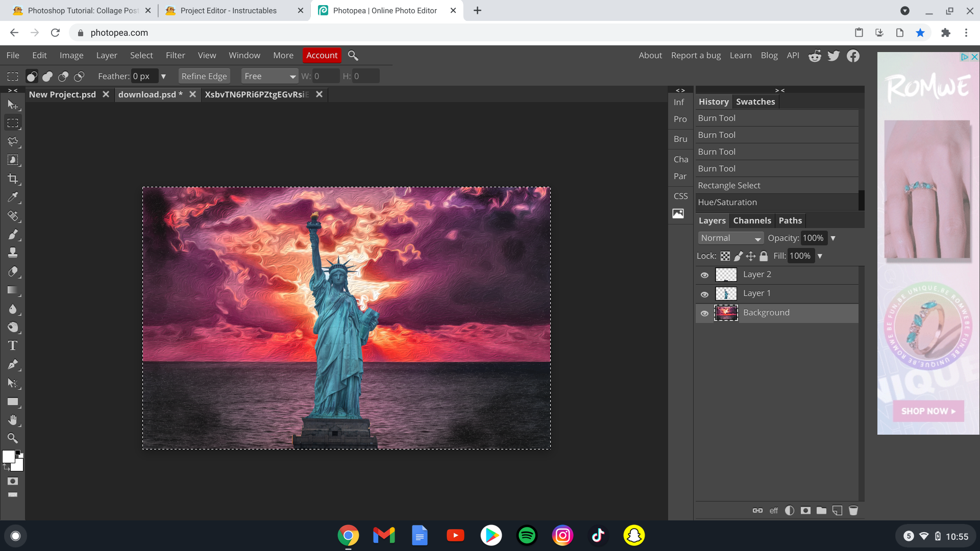Add raster mask icon in Layers panel
The width and height of the screenshot is (980, 551).
tap(805, 510)
